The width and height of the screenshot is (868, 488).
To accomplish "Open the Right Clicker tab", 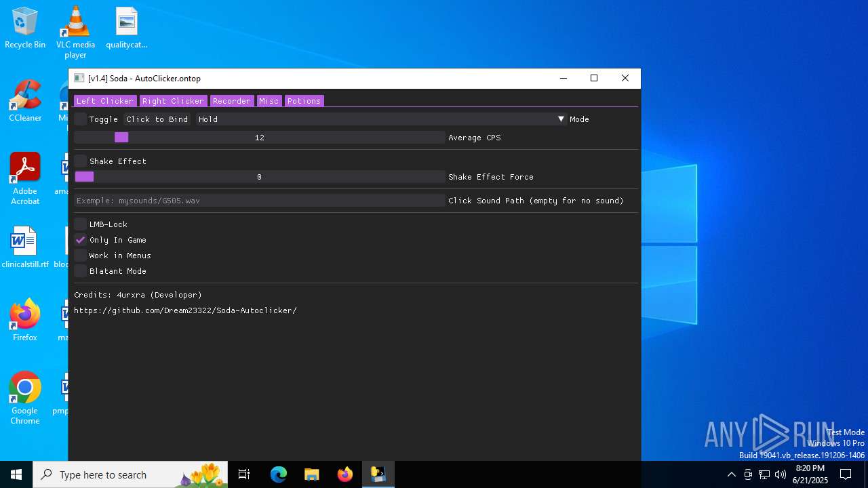I will pyautogui.click(x=173, y=101).
